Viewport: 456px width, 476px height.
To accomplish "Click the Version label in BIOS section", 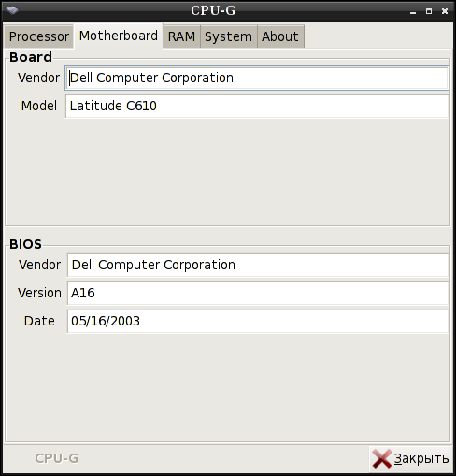I will pyautogui.click(x=39, y=293).
